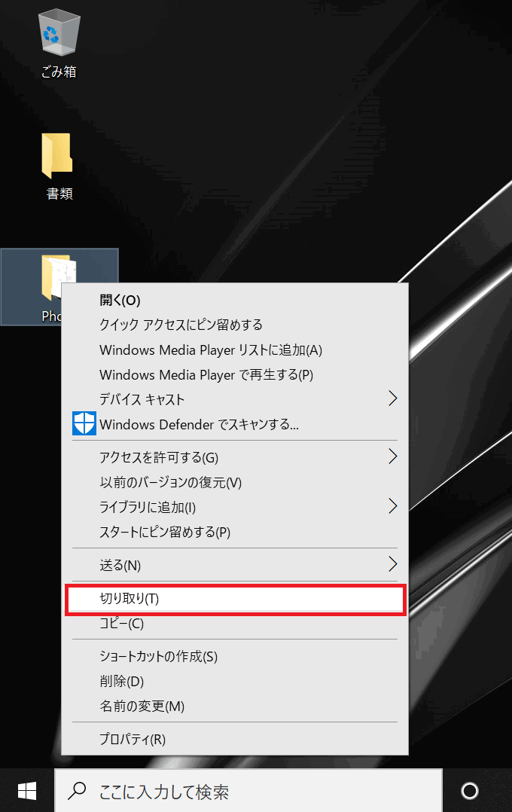Screen dimensions: 512x812
Task: Choose 名前の変更(M) to rename
Action: [235, 706]
